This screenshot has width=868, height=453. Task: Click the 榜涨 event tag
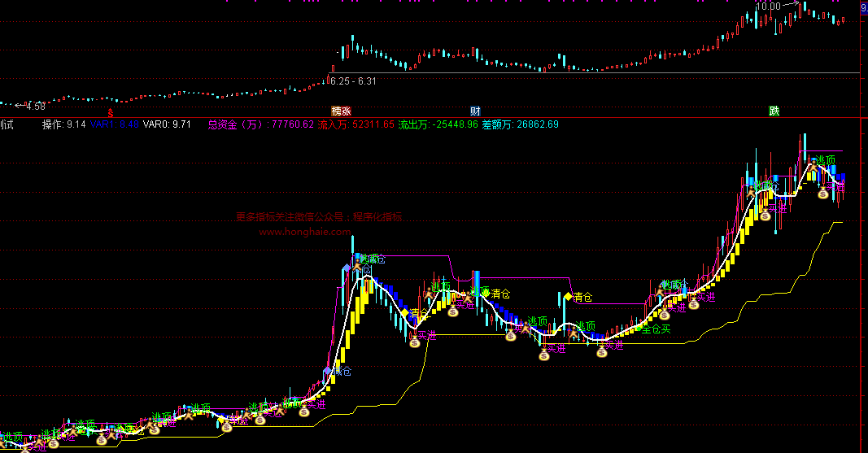coord(341,111)
